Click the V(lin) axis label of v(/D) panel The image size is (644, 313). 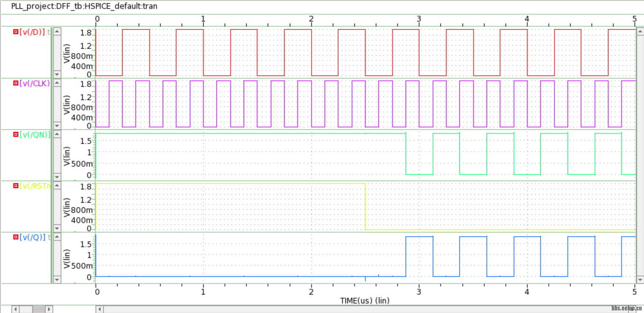tap(67, 53)
